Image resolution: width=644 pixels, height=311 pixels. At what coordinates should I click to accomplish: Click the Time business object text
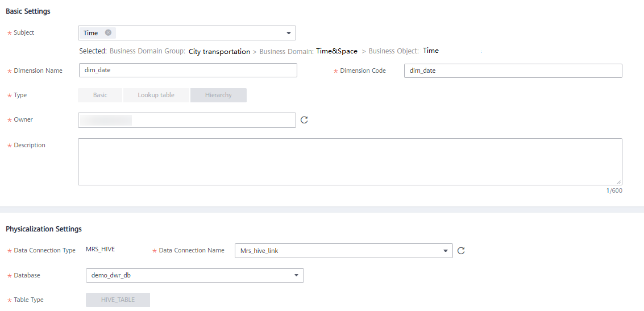(431, 51)
